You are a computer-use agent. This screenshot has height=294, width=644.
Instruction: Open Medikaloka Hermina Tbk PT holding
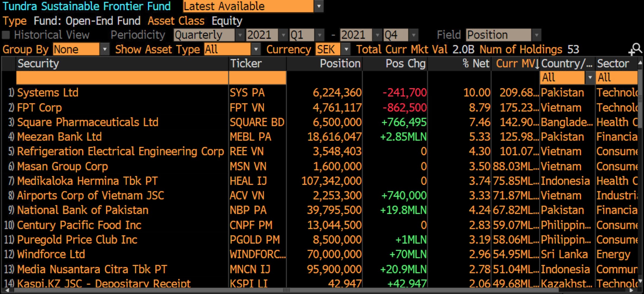[x=87, y=181]
